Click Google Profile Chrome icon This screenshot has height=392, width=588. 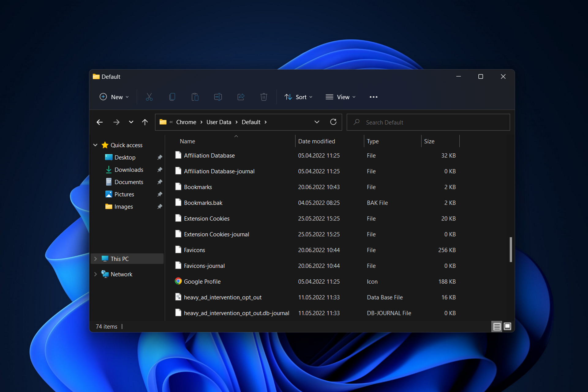point(178,281)
